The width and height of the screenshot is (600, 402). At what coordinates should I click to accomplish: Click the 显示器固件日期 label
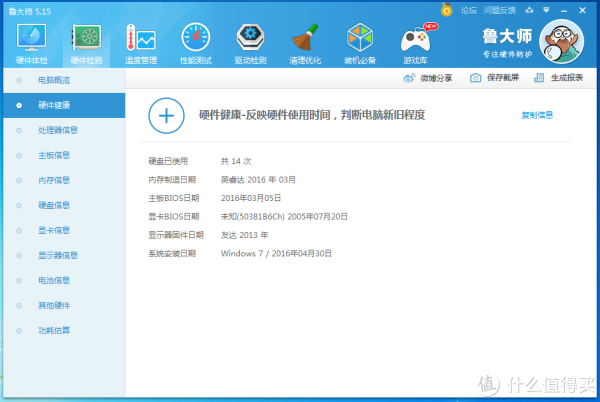point(176,235)
